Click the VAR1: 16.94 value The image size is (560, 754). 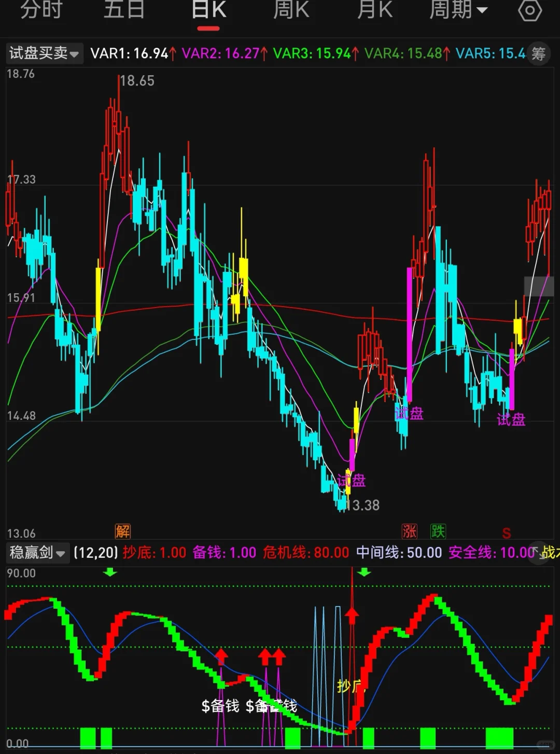point(133,53)
